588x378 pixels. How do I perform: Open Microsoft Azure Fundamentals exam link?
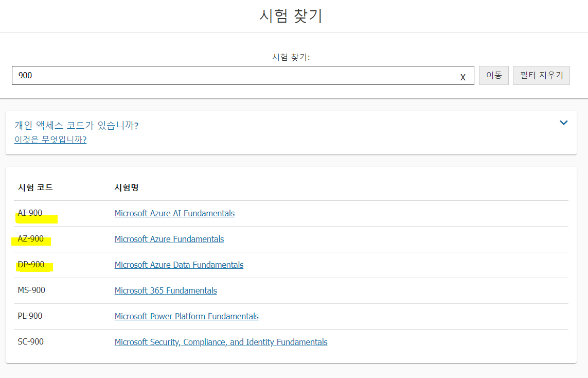pos(169,239)
